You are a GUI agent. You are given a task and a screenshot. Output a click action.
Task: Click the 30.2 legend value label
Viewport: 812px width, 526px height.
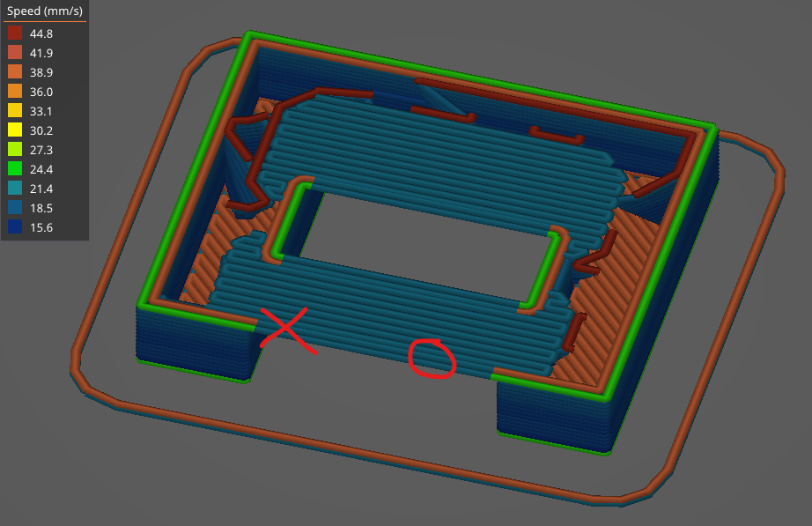click(x=41, y=130)
